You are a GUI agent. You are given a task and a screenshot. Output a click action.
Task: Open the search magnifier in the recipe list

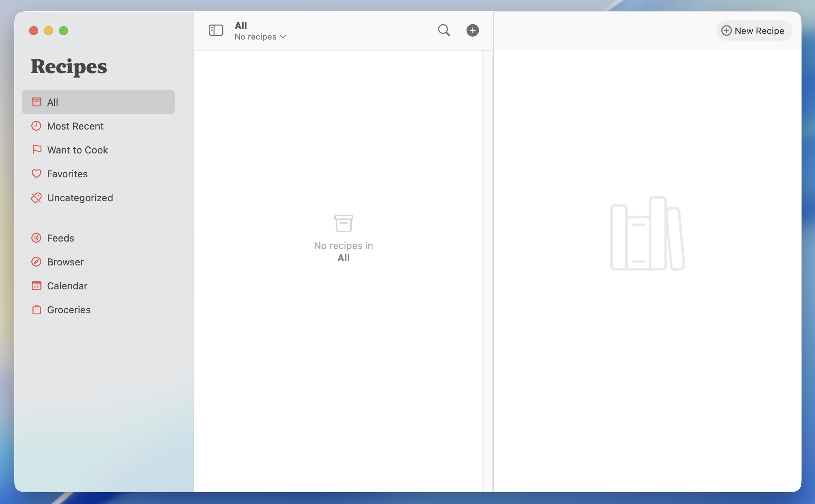(444, 30)
